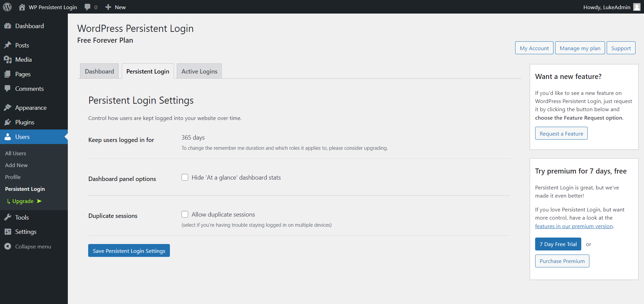Open the comments bubble icon in admin bar

click(87, 7)
